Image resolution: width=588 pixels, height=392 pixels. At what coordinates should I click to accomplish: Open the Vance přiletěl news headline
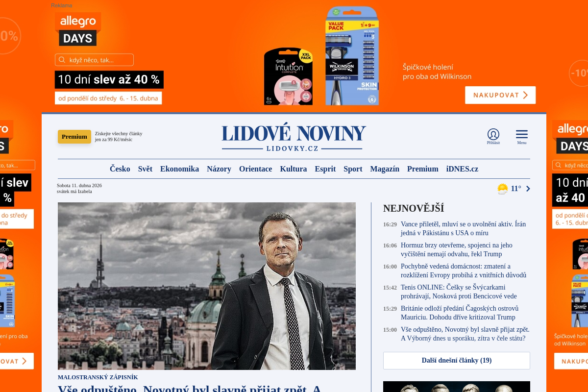click(x=463, y=228)
